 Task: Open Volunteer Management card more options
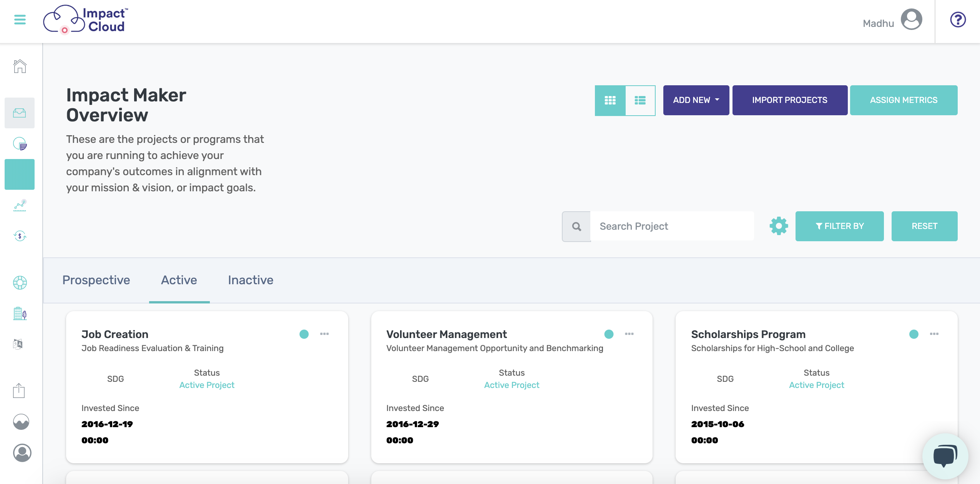click(x=629, y=334)
